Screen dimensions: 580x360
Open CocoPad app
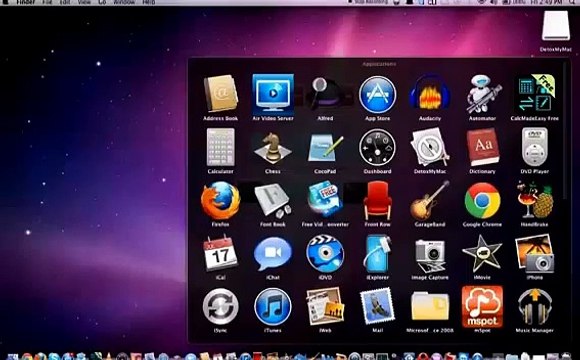point(325,148)
